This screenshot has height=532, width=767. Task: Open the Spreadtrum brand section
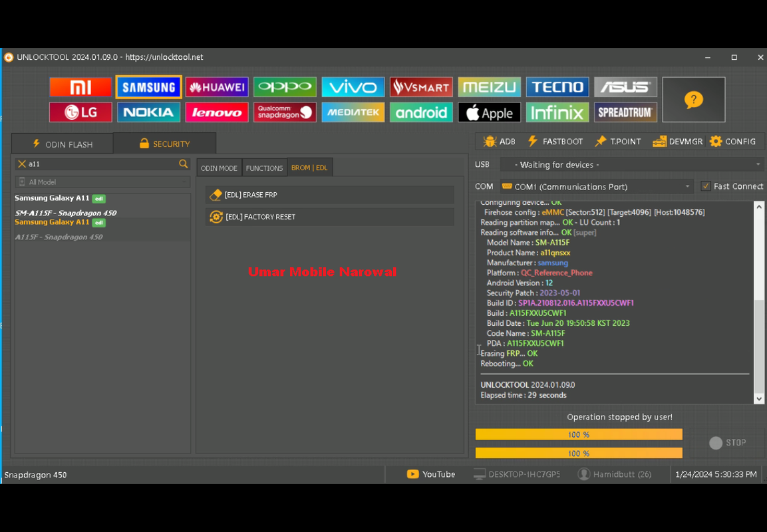point(625,112)
